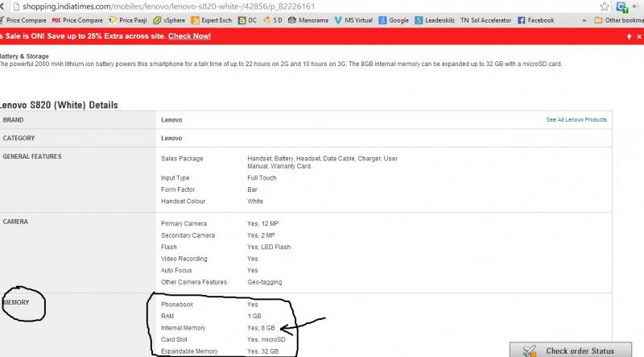Click the up arrow on sale banner
Viewport: 644px width, 357px height.
tap(629, 36)
